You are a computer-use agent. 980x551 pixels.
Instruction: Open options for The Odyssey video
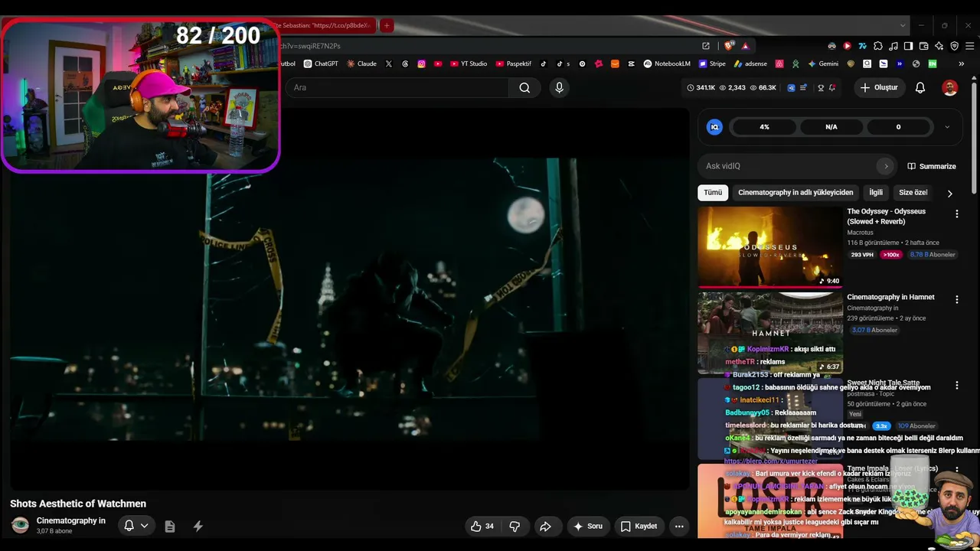tap(956, 214)
